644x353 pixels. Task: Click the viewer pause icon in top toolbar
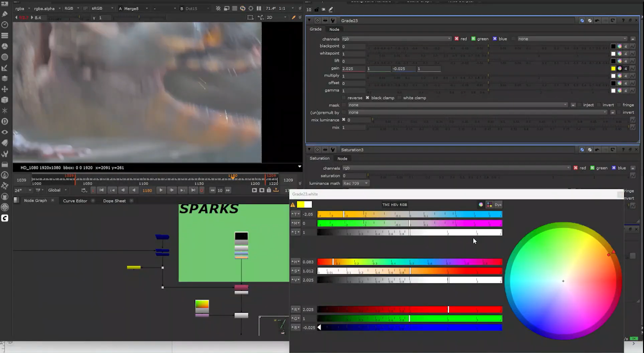[x=259, y=8]
